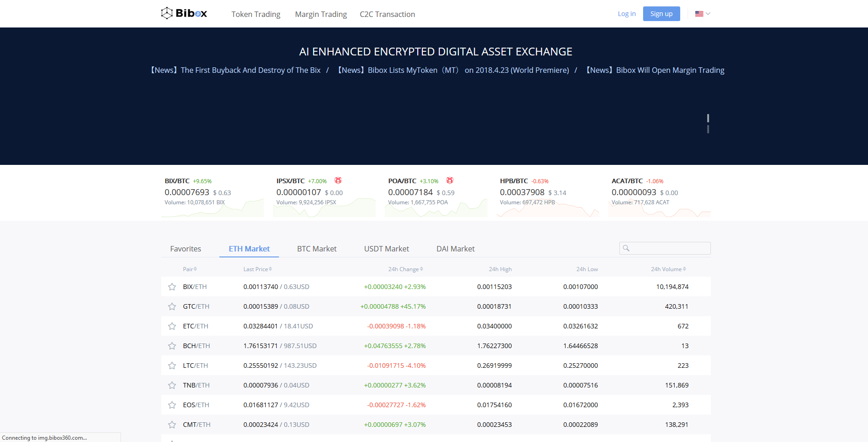Click the GTC/ETH pair name

pos(196,306)
